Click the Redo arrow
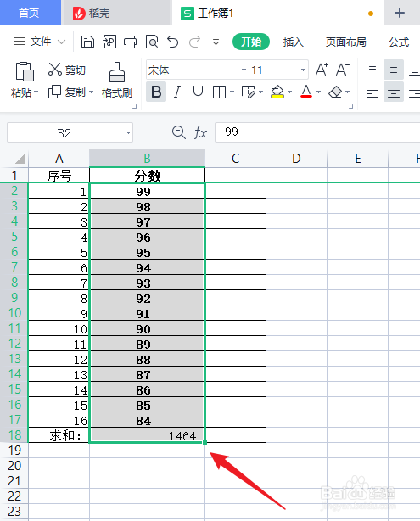420x521 pixels. 194,42
